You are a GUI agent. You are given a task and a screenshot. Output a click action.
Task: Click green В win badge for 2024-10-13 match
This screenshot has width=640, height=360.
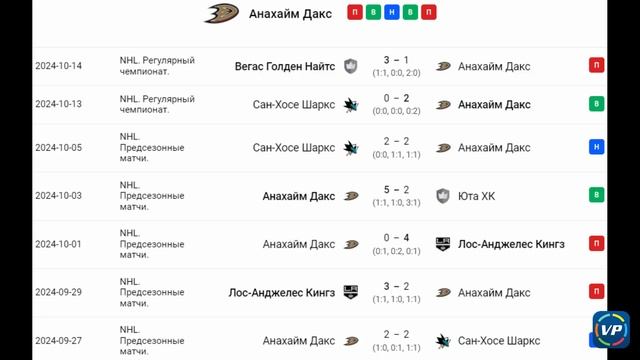(596, 104)
